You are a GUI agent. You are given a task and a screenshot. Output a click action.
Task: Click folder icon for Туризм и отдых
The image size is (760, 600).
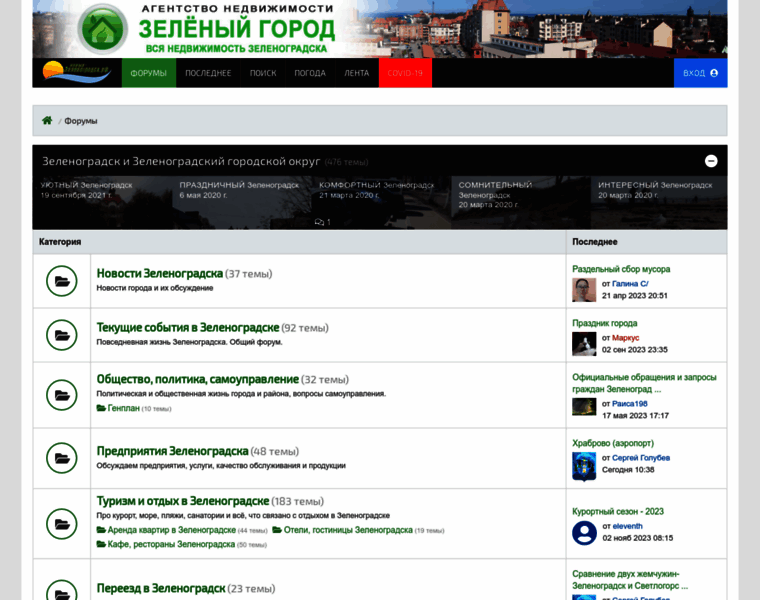[x=62, y=523]
